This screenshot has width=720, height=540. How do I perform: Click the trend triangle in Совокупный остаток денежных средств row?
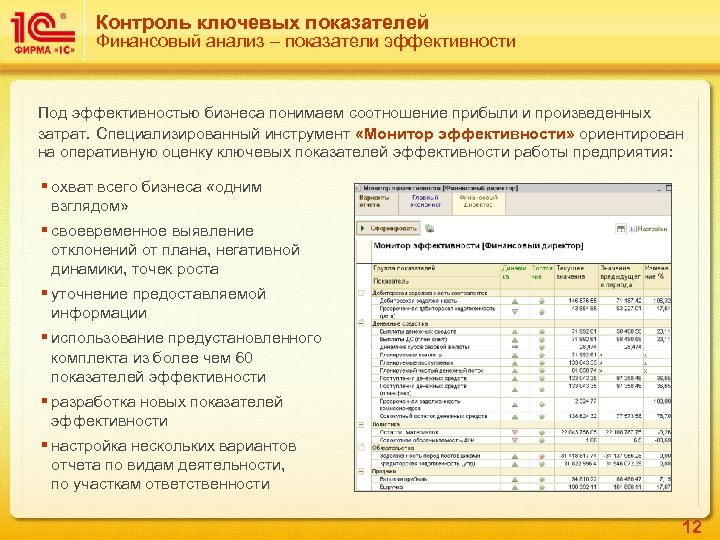515,416
